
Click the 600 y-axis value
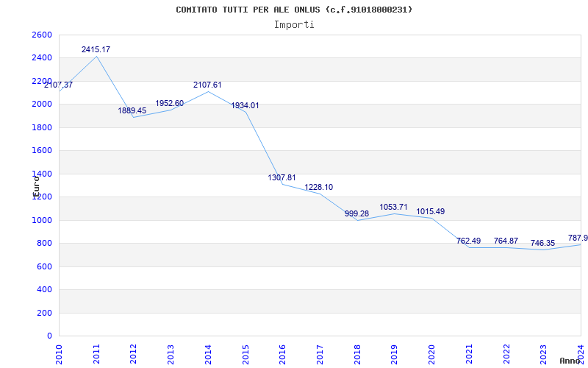44,266
